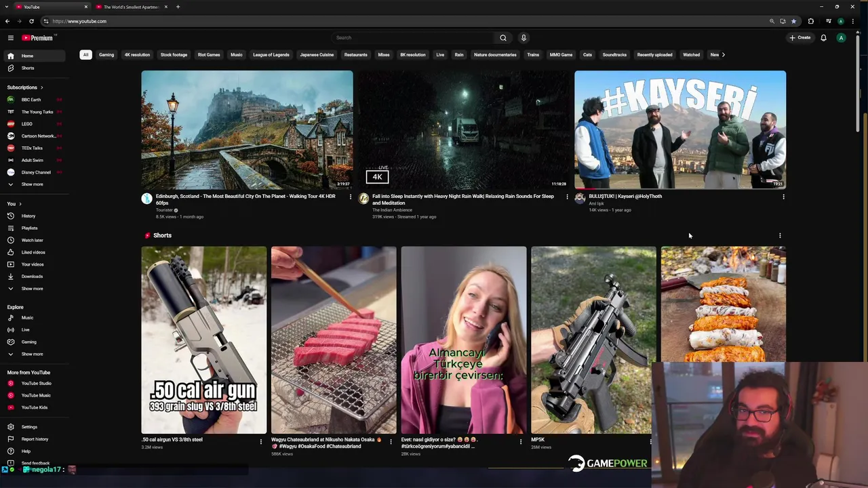The image size is (868, 488).
Task: Open the You section chevron
Action: click(x=20, y=204)
